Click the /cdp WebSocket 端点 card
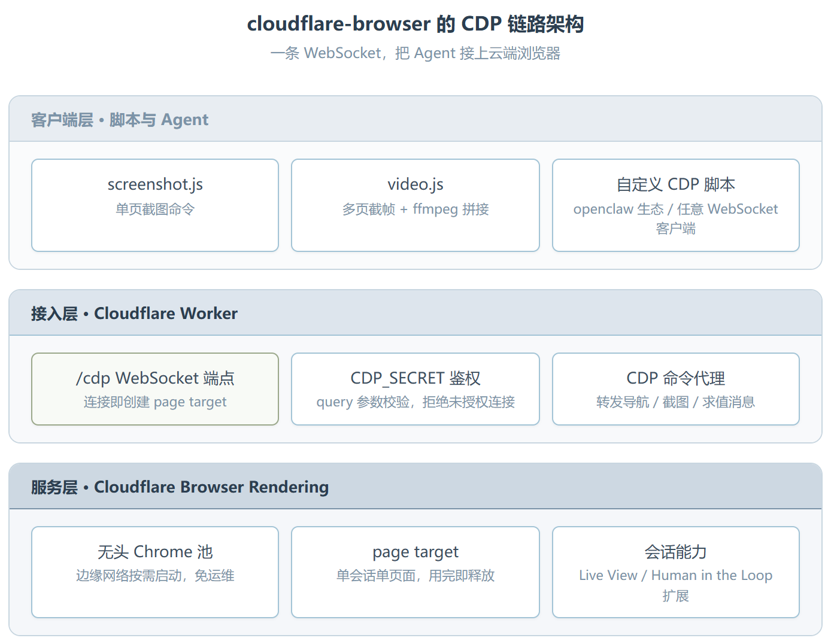The height and width of the screenshot is (644, 831). click(155, 389)
